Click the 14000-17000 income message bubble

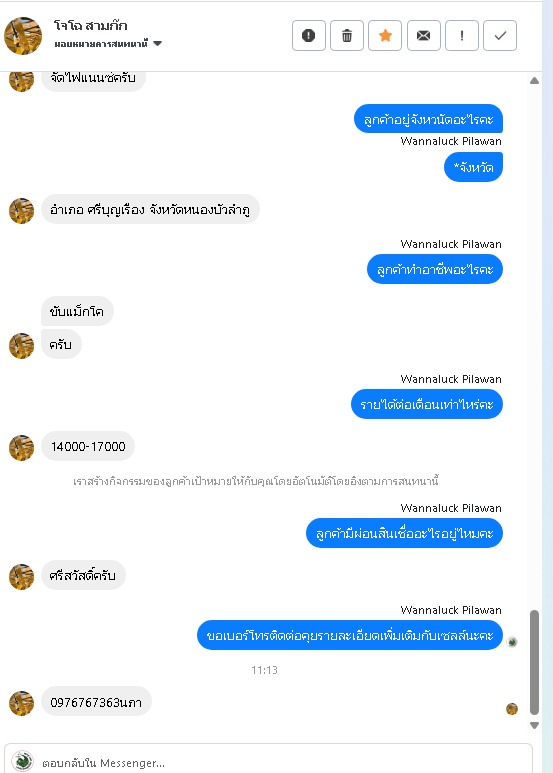(88, 447)
